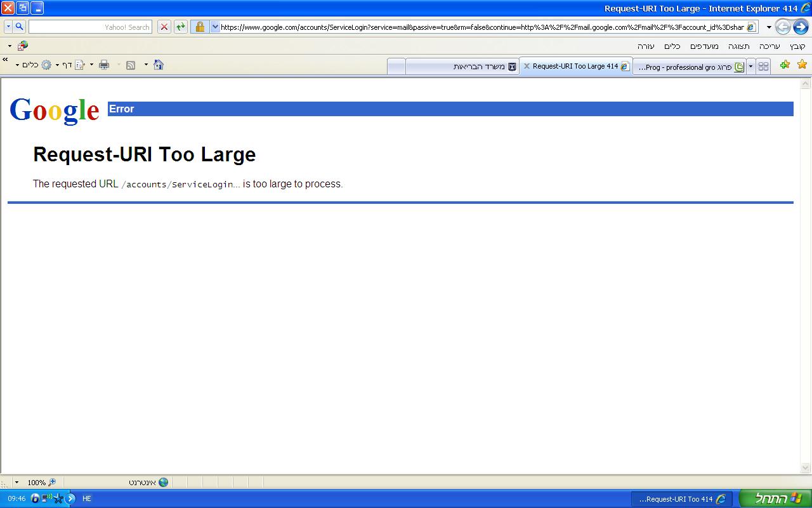The width and height of the screenshot is (812, 508).
Task: Click the Internet zone globe in status bar
Action: (163, 483)
